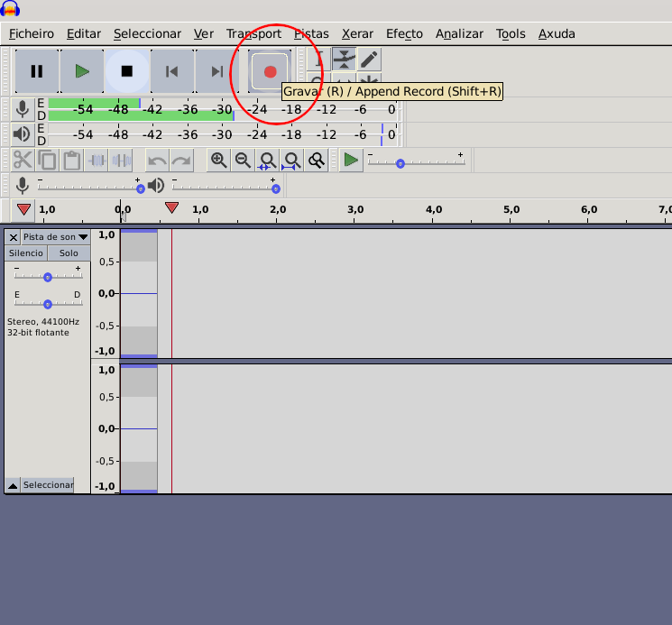The image size is (672, 625).
Task: Adjust the track gain slider
Action: click(x=48, y=275)
